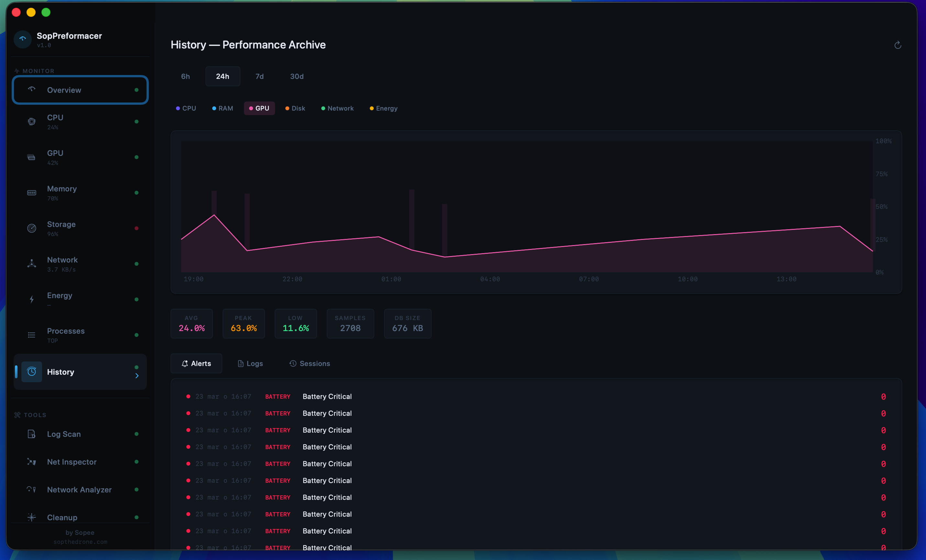Select the 7d time range
This screenshot has height=560, width=926.
tap(259, 76)
